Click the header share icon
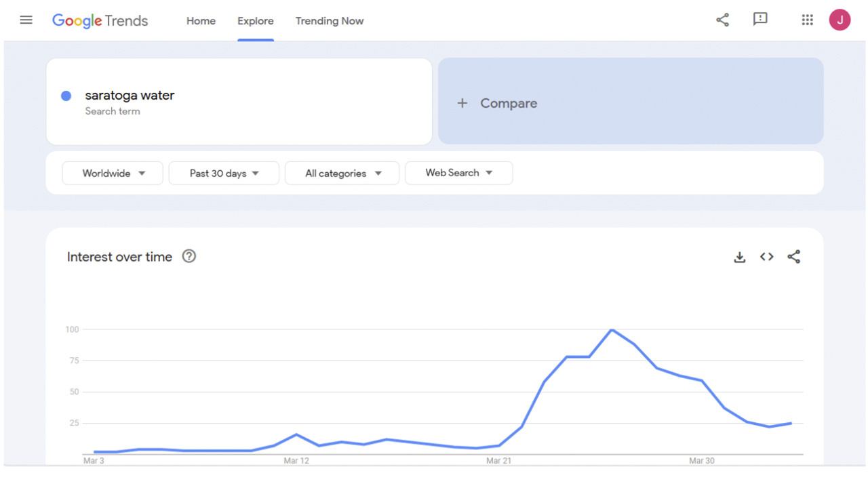This screenshot has width=868, height=488. (723, 20)
